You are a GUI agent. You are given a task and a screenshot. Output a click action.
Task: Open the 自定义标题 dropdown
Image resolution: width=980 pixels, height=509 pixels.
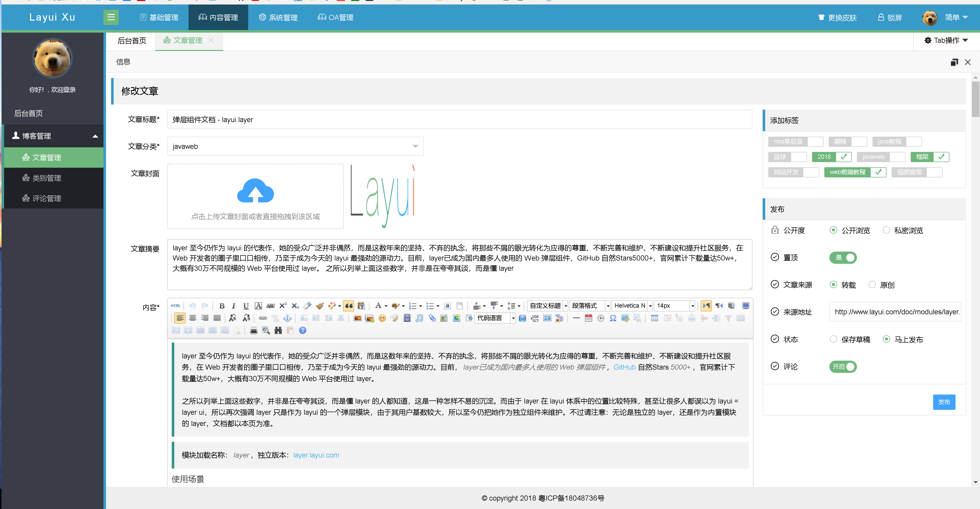[548, 306]
